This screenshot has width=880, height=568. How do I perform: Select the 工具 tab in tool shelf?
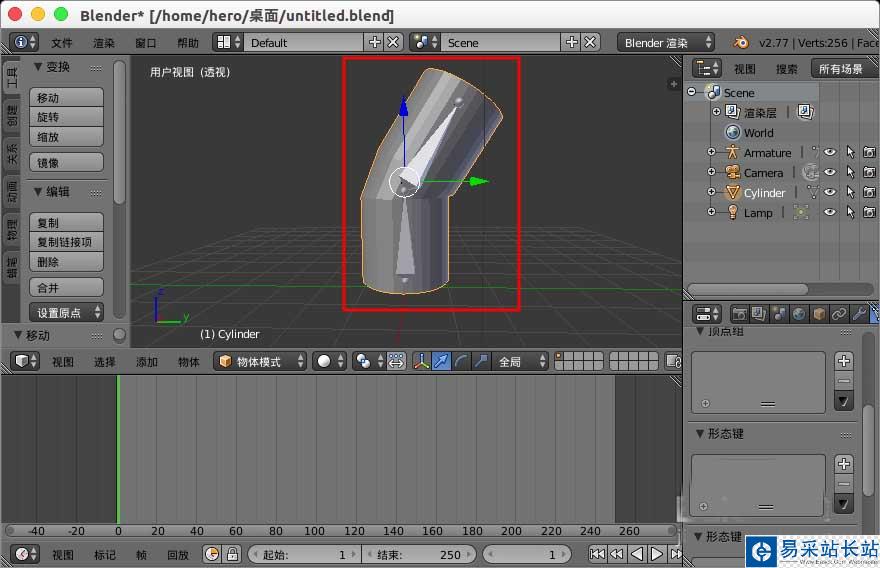coord(12,77)
